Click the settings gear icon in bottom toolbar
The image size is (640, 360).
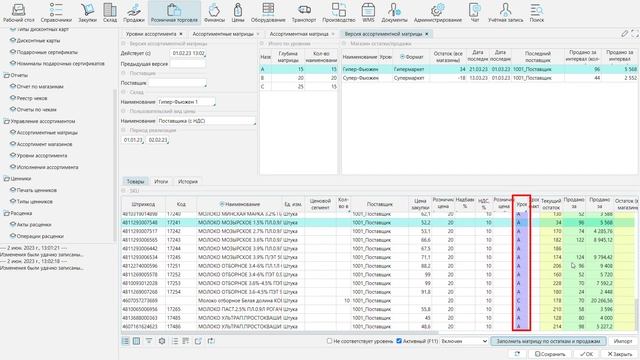(162, 341)
